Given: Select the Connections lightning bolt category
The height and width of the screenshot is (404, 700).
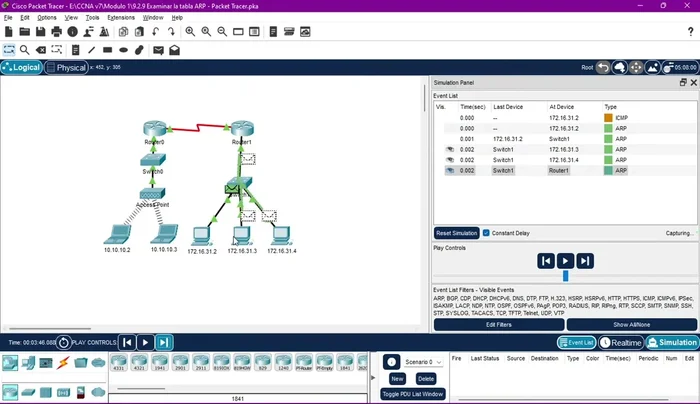Looking at the screenshot, I should click(x=63, y=363).
